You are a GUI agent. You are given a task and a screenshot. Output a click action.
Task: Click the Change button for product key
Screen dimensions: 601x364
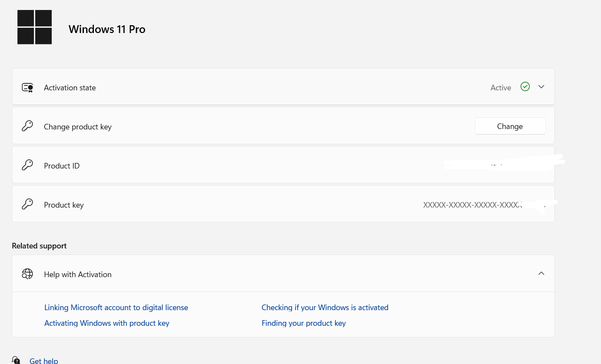point(510,126)
